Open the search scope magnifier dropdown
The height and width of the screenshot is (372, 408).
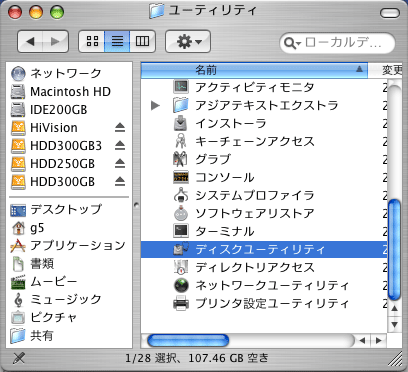point(292,43)
